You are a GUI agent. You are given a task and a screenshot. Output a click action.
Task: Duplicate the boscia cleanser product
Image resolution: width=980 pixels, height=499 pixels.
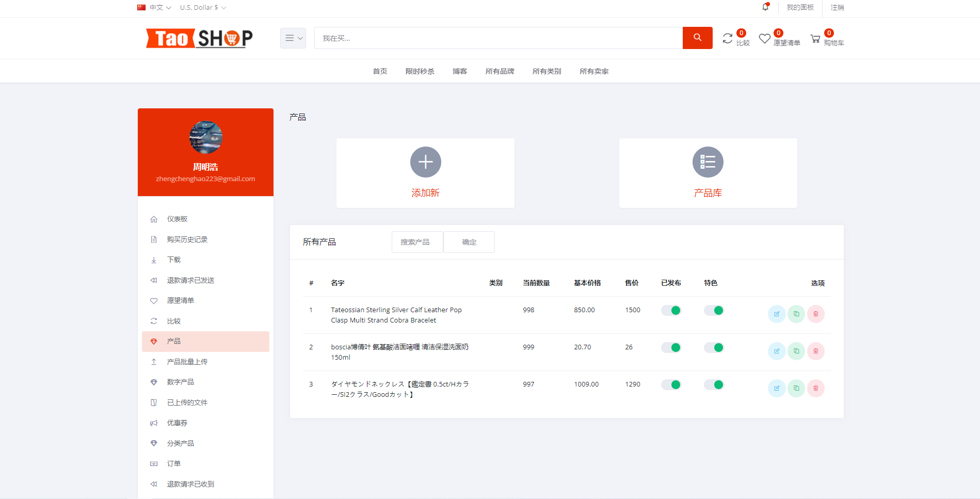pos(796,351)
